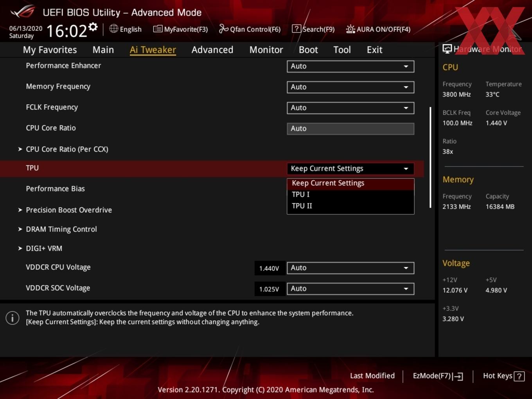Click the 2133 MHz memory frequency value
This screenshot has width=532, height=399.
coord(457,207)
